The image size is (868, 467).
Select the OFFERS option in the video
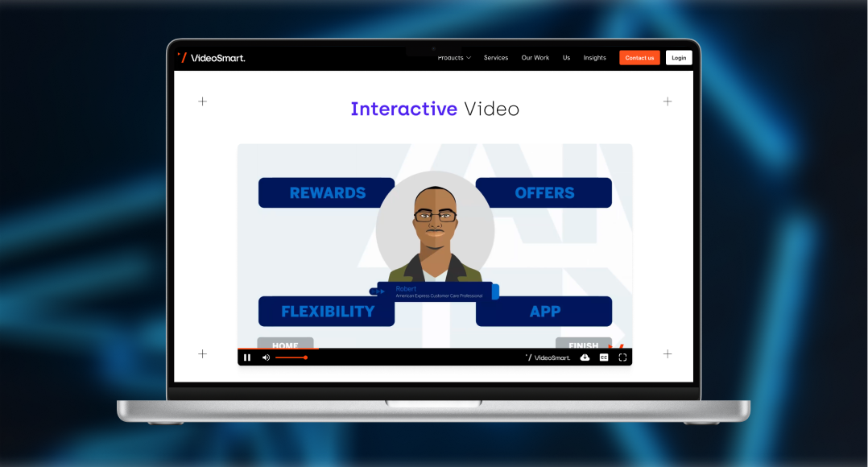(544, 192)
